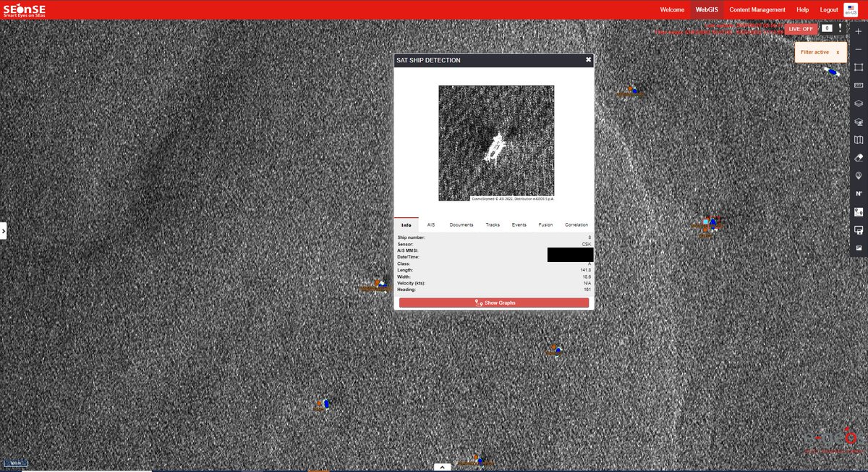
Task: Click the Length value 141.8
Action: coord(585,270)
